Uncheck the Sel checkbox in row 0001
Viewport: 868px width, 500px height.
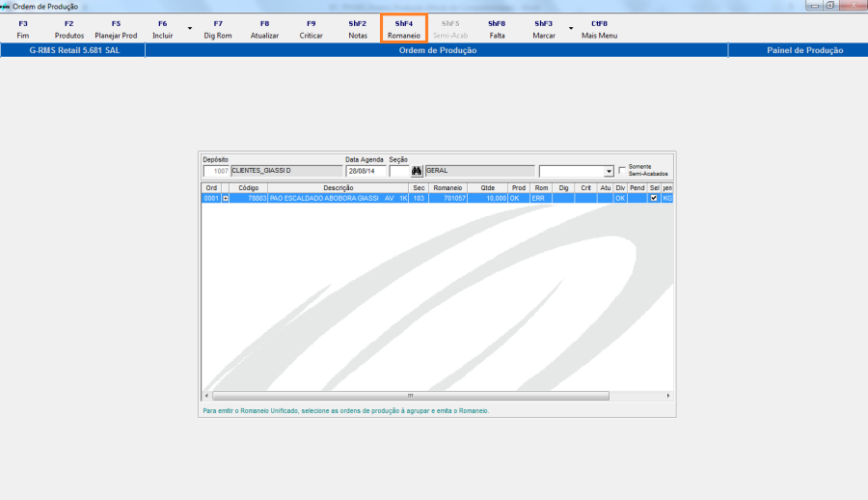click(654, 198)
